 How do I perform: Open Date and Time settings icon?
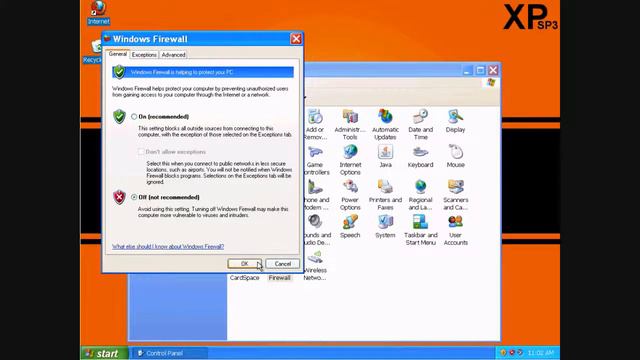(420, 117)
